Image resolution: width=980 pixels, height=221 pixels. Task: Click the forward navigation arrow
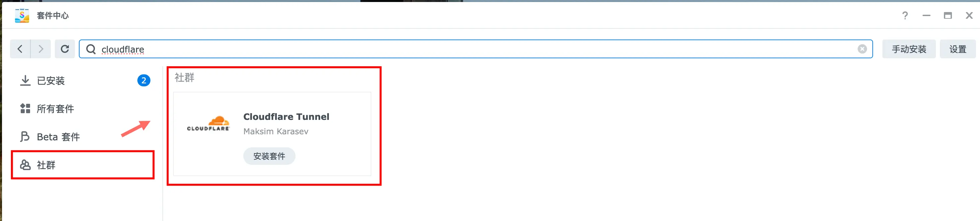(x=41, y=49)
